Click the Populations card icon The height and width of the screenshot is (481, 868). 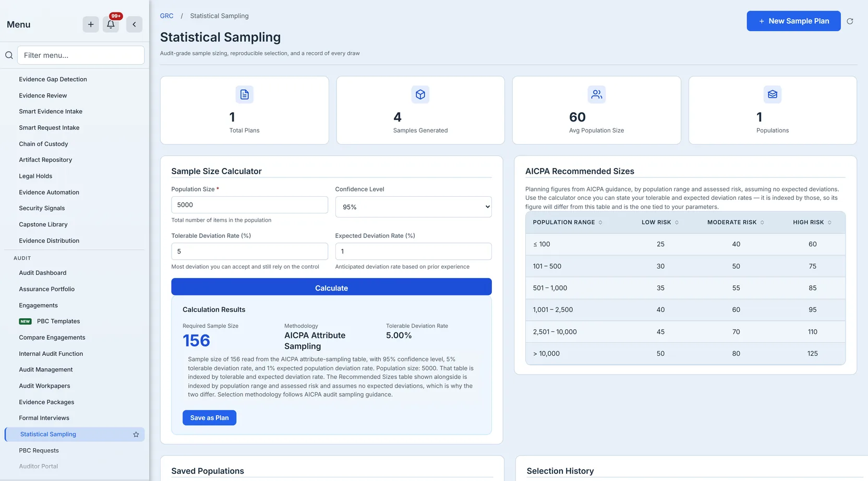pos(773,94)
